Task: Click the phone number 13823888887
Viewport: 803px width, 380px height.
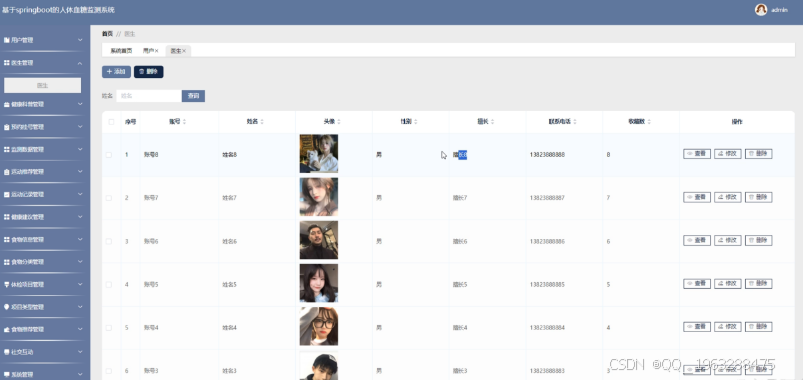Action: pyautogui.click(x=547, y=198)
